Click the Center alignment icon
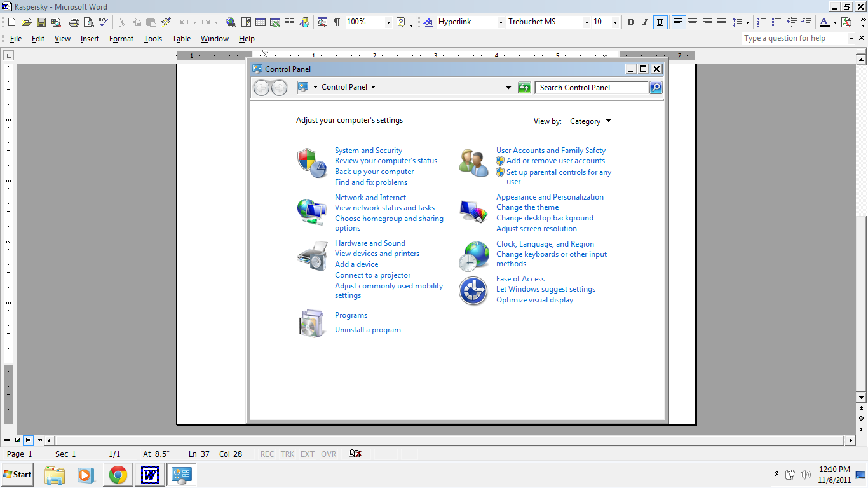 (x=693, y=22)
